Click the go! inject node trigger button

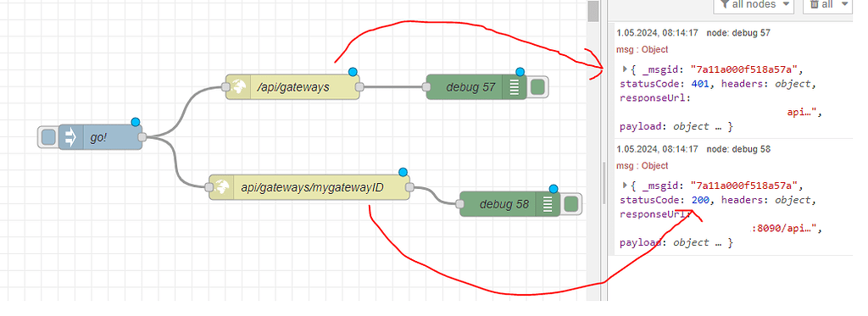coord(48,136)
